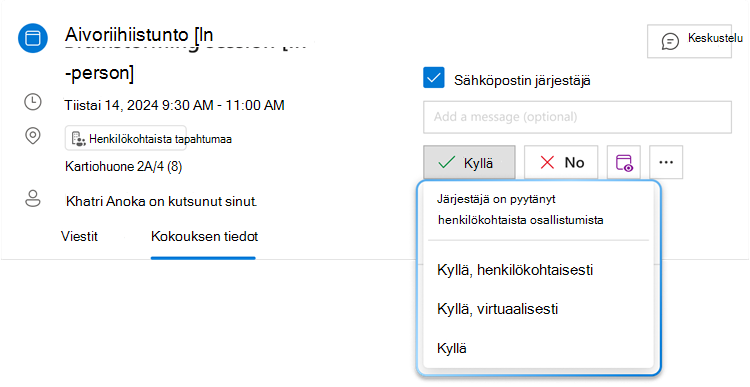The width and height of the screenshot is (750, 387).
Task: Click Henkilökohtaista tapahtumaa badge
Action: 125,138
